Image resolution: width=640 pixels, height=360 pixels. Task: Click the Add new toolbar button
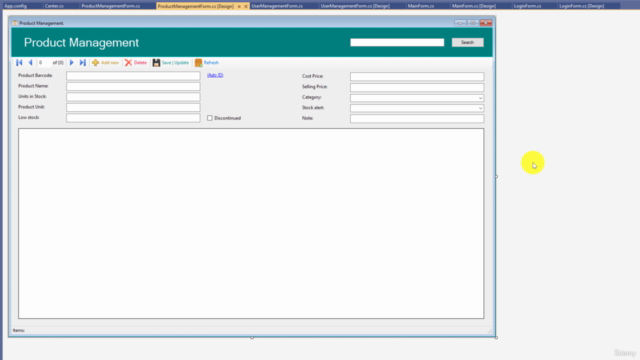(105, 62)
